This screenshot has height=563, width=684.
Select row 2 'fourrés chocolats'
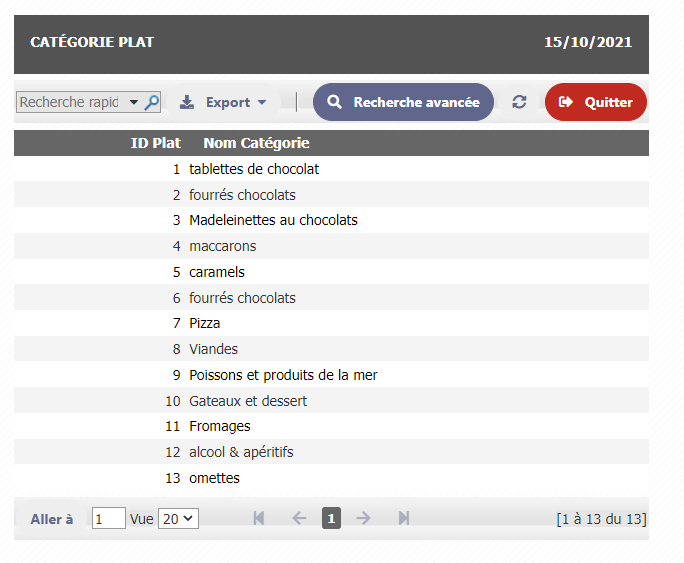click(x=331, y=194)
